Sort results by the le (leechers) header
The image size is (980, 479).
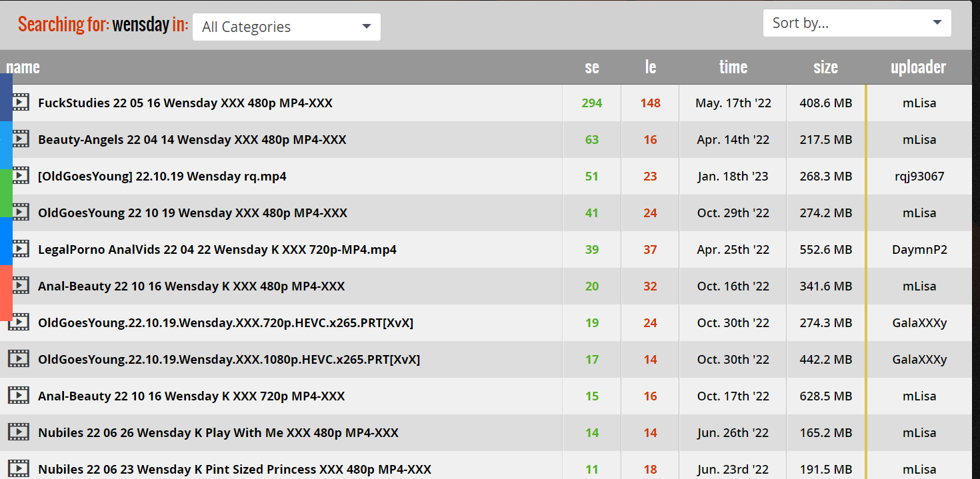coord(651,67)
